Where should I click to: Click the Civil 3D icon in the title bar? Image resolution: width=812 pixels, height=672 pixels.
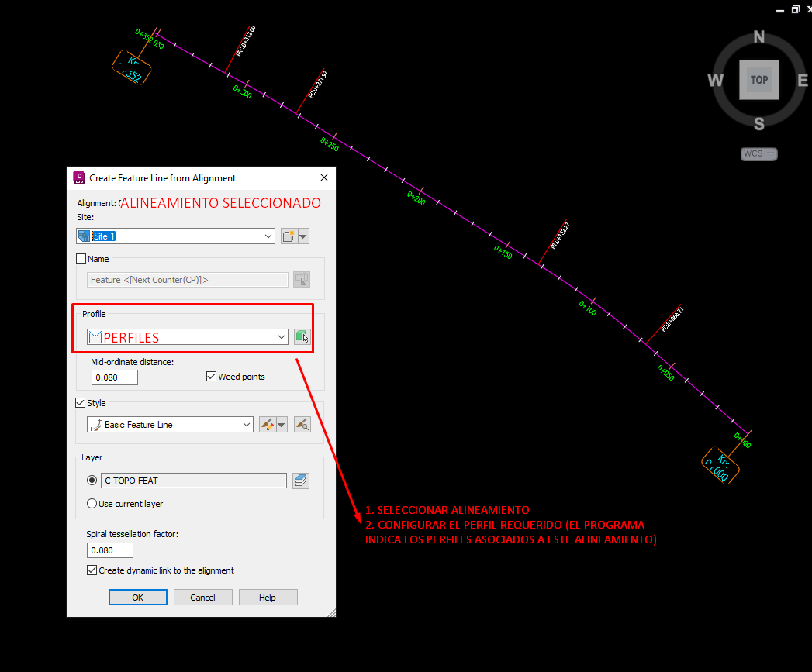coord(78,177)
